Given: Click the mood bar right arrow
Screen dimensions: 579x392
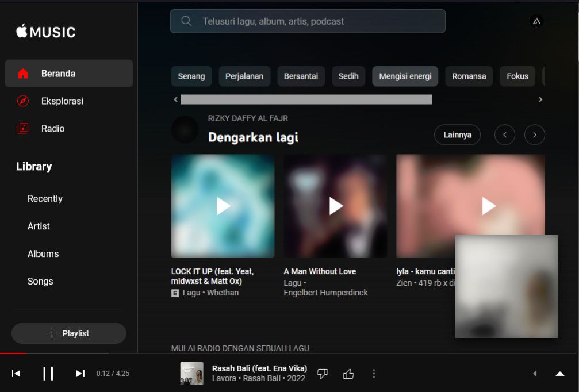Looking at the screenshot, I should tap(540, 99).
